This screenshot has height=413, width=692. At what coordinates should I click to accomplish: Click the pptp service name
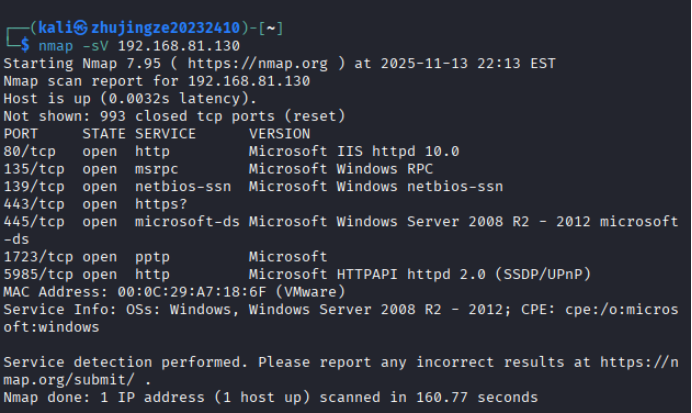tap(152, 257)
